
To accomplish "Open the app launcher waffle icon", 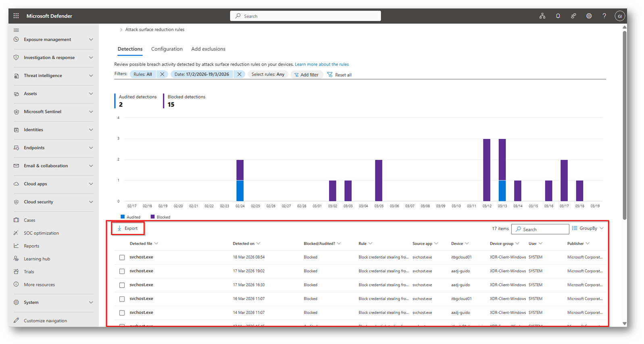I will pyautogui.click(x=16, y=16).
